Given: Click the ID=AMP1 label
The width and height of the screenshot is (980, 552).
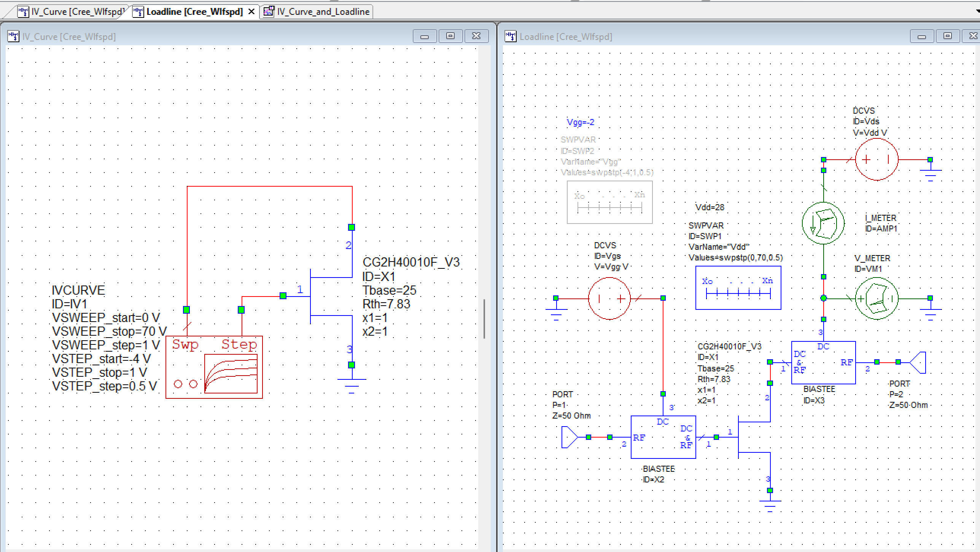Looking at the screenshot, I should [x=881, y=228].
